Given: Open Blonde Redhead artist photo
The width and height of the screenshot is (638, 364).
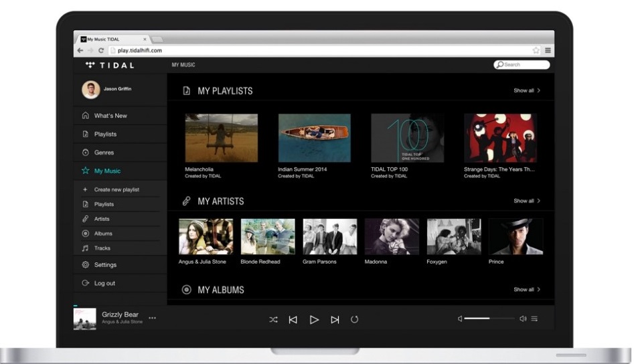Looking at the screenshot, I should pos(268,237).
